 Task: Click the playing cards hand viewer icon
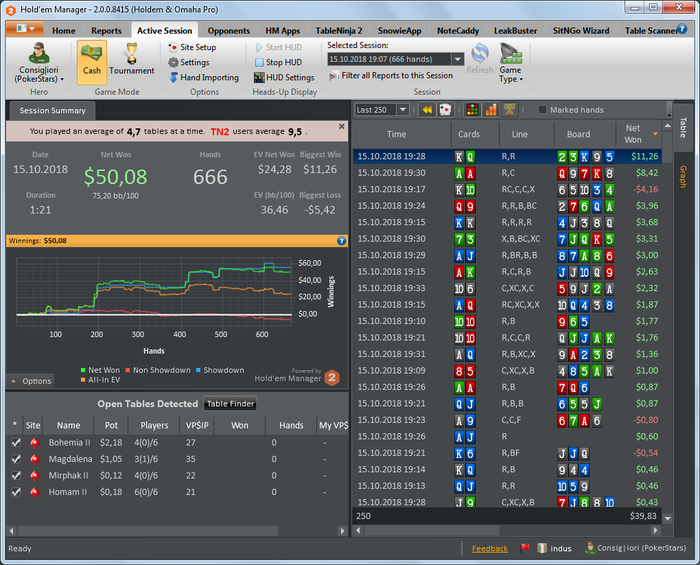445,109
